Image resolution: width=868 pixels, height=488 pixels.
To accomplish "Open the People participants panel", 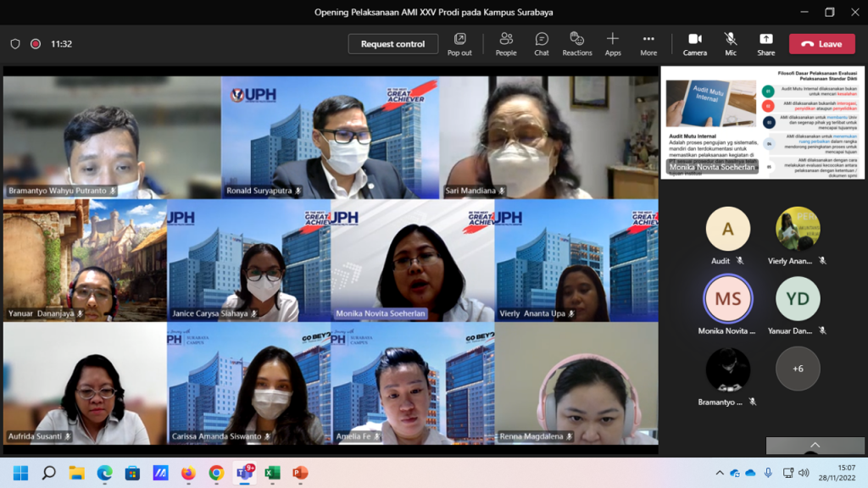I will (x=506, y=43).
